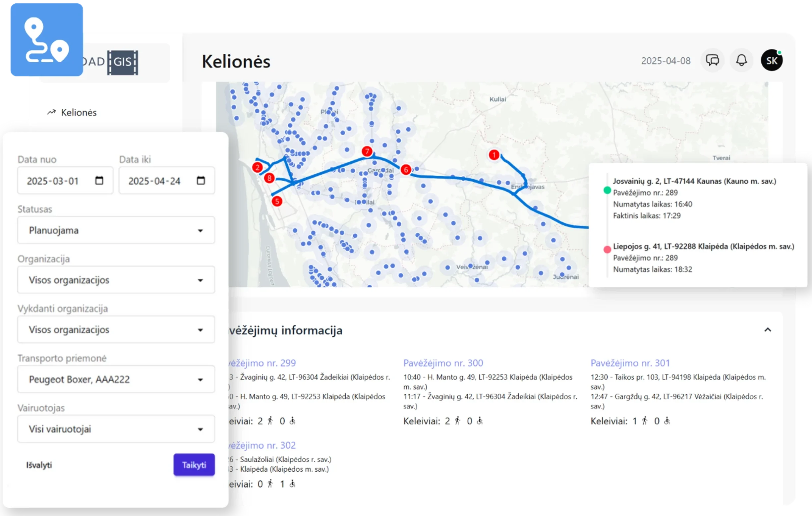
Task: Open Pavėžėjimo nr. 299 link
Action: 262,363
